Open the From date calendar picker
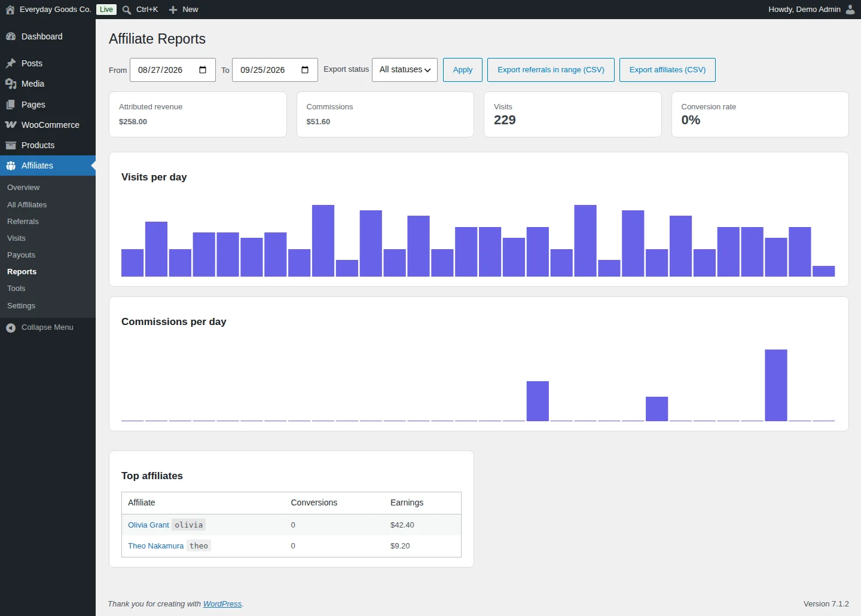This screenshot has width=861, height=616. 203,70
